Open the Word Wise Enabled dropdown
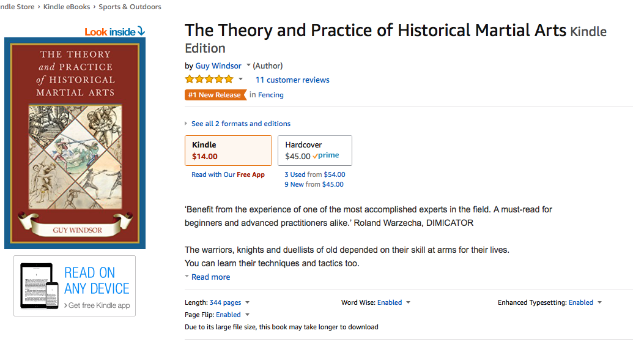This screenshot has width=644, height=344. pos(394,302)
